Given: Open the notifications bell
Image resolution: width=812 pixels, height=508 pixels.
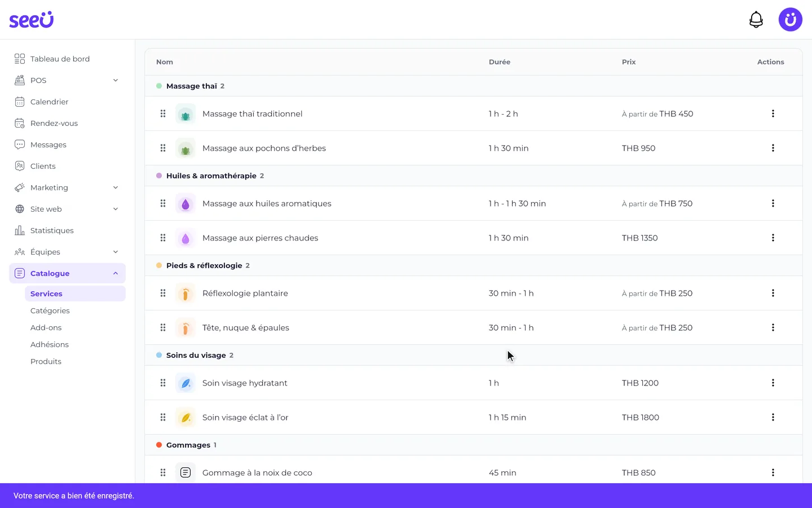Looking at the screenshot, I should 756,20.
